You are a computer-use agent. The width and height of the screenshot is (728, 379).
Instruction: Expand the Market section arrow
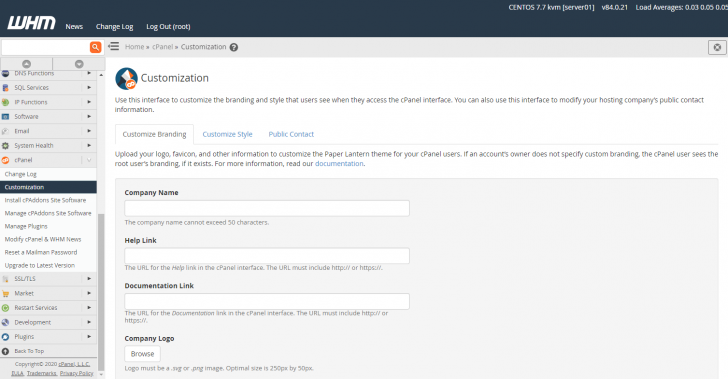tap(89, 293)
